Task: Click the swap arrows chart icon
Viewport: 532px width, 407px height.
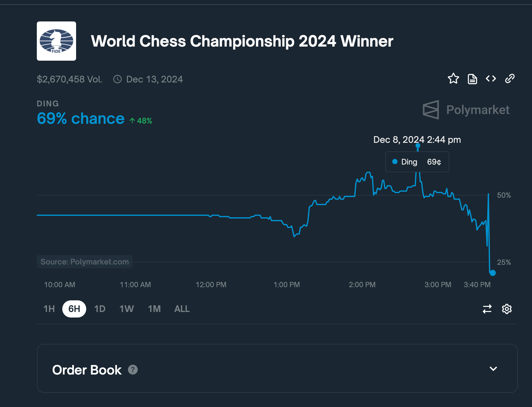Action: 487,309
